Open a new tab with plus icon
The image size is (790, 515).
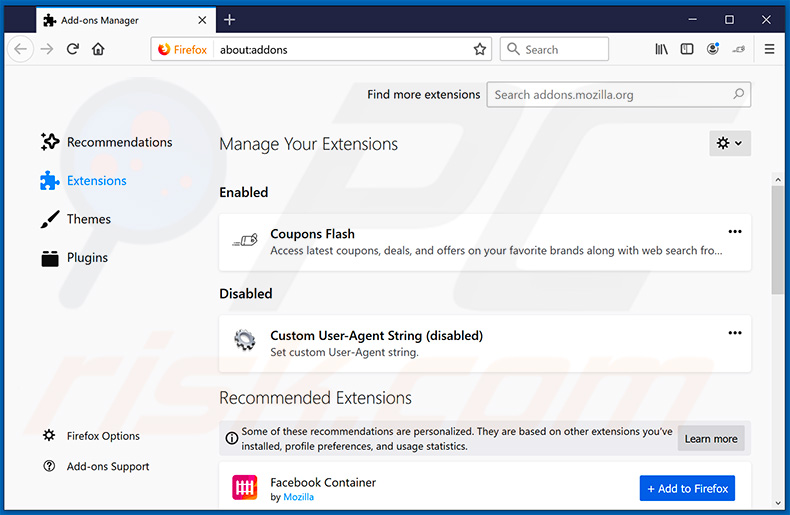point(229,19)
